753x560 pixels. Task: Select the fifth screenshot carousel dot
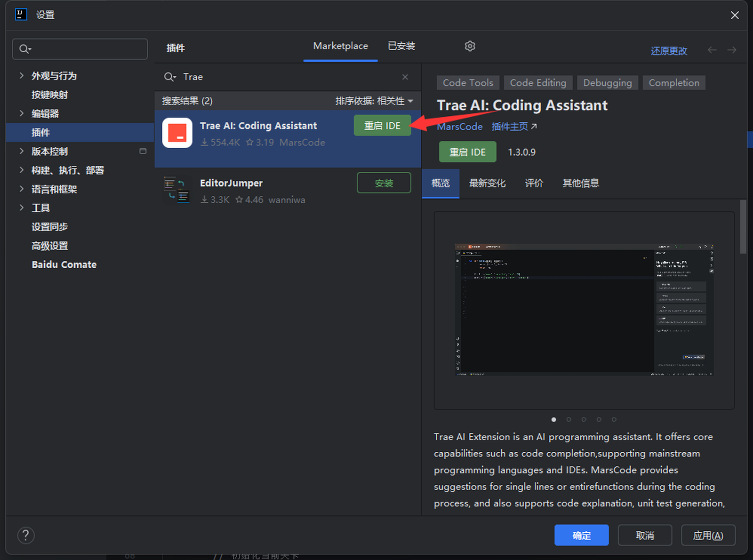(614, 419)
